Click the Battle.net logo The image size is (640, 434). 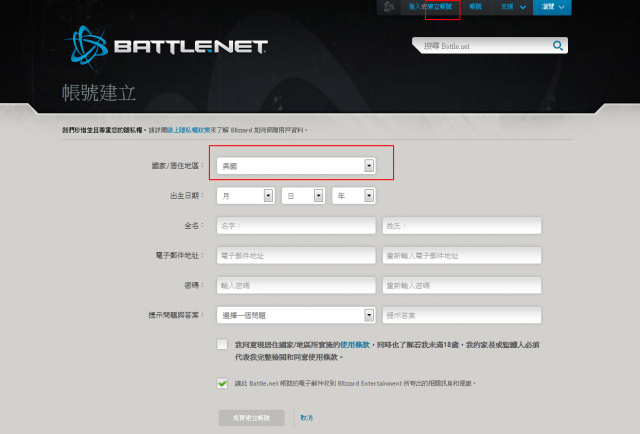[x=167, y=47]
